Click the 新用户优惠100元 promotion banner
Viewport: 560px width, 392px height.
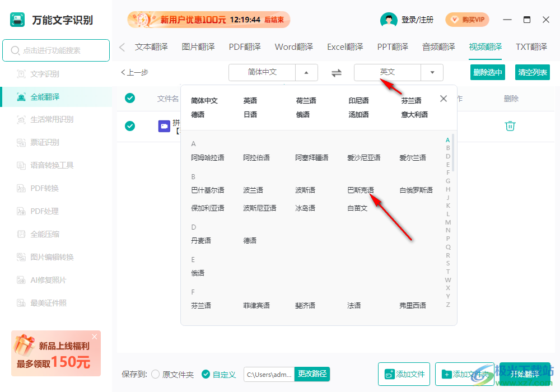coord(208,20)
